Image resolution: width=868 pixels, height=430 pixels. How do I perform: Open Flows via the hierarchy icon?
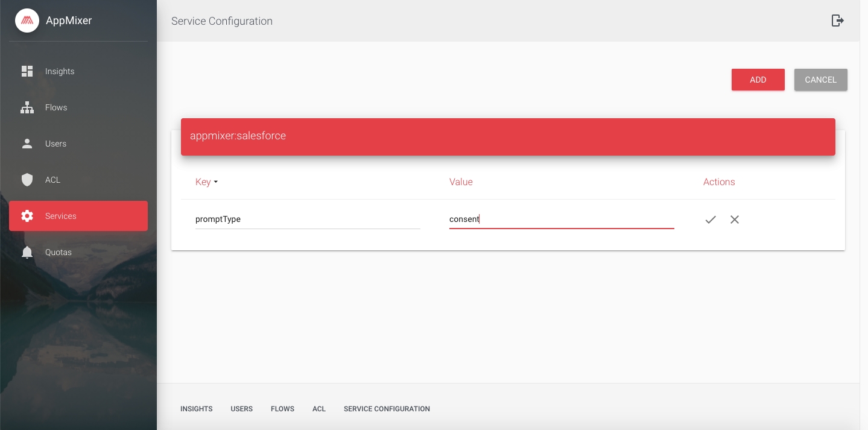tap(27, 107)
